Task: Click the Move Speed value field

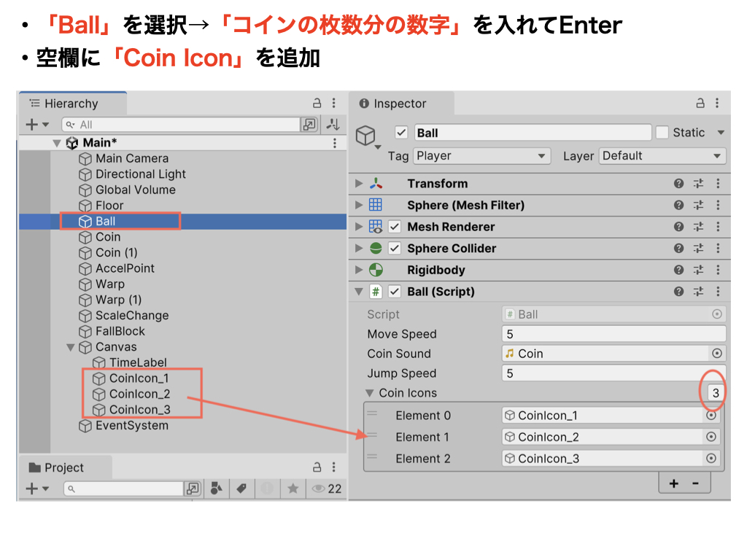Action: pyautogui.click(x=614, y=334)
